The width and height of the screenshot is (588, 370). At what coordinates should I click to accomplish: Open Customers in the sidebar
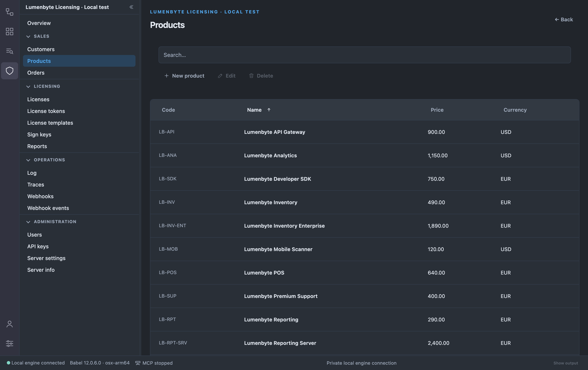(x=79, y=49)
